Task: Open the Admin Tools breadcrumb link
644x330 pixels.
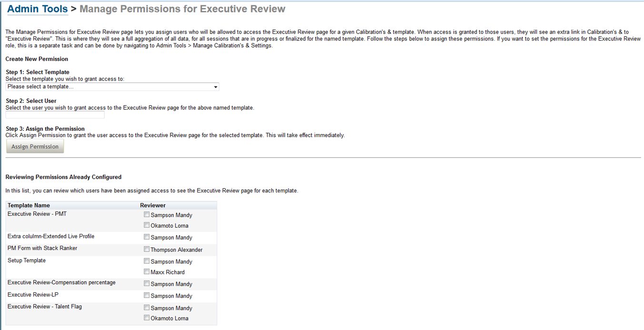Action: [38, 9]
